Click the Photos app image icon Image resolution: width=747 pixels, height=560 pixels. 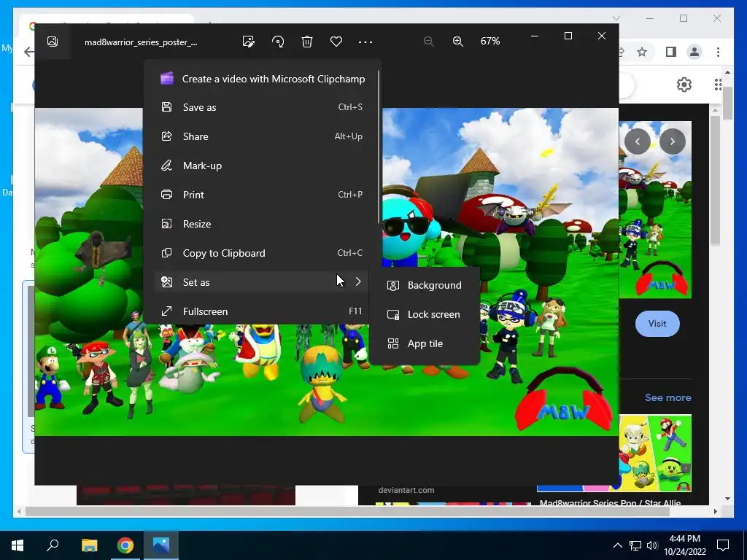(53, 42)
